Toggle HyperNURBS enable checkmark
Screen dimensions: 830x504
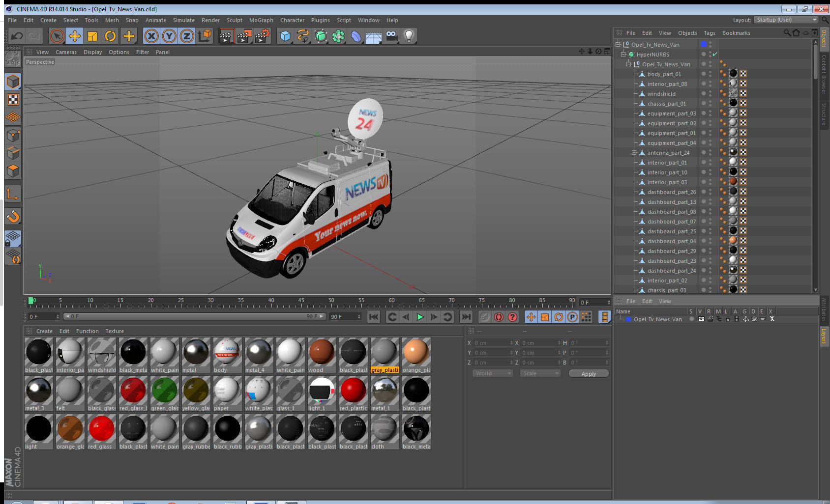715,54
